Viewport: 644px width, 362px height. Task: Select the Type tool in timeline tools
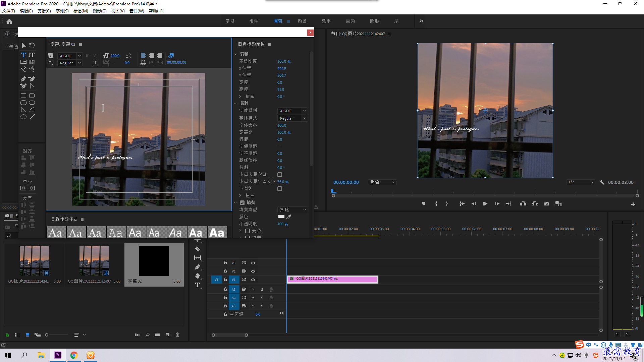(x=198, y=285)
